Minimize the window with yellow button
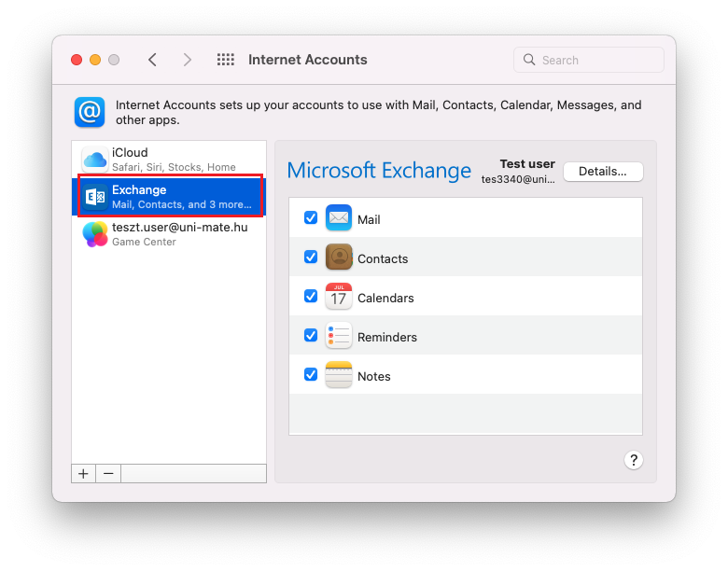The width and height of the screenshot is (728, 571). point(95,60)
